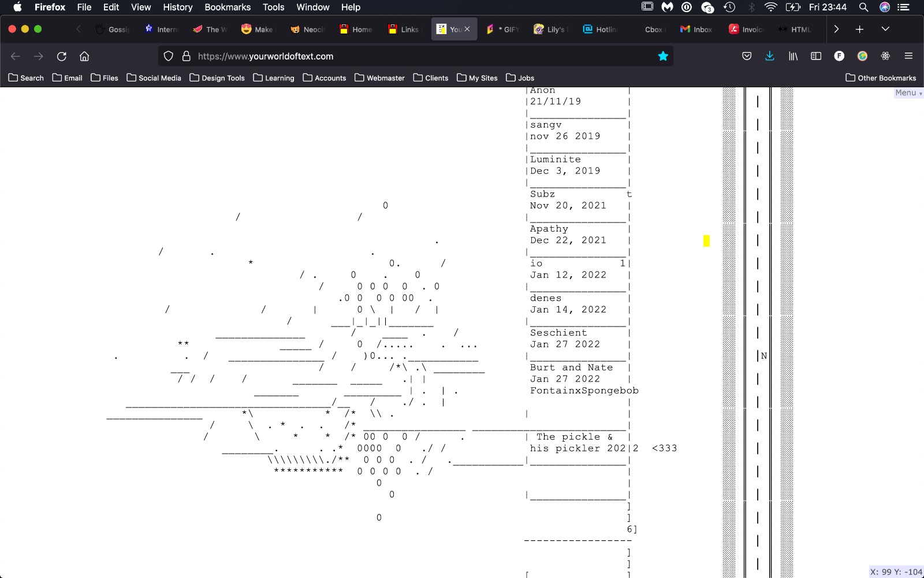Switch to the HTML tab
The width and height of the screenshot is (924, 578).
(795, 29)
